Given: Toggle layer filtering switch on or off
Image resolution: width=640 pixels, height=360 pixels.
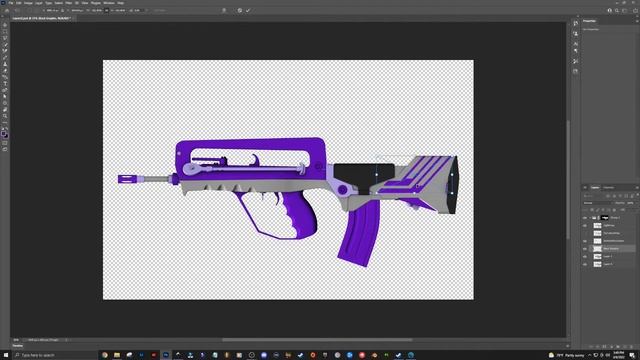Looking at the screenshot, I should coord(638,194).
